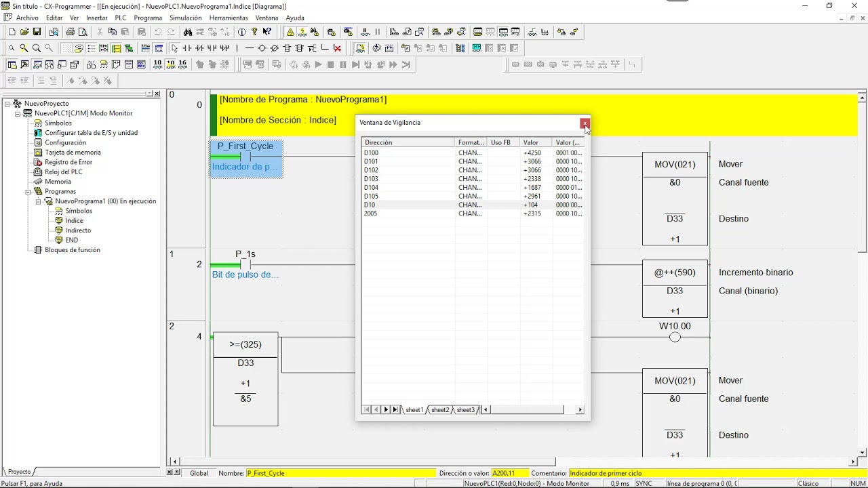The width and height of the screenshot is (868, 488).
Task: Switch monitoring to decimal 10 format
Action: (x=157, y=64)
